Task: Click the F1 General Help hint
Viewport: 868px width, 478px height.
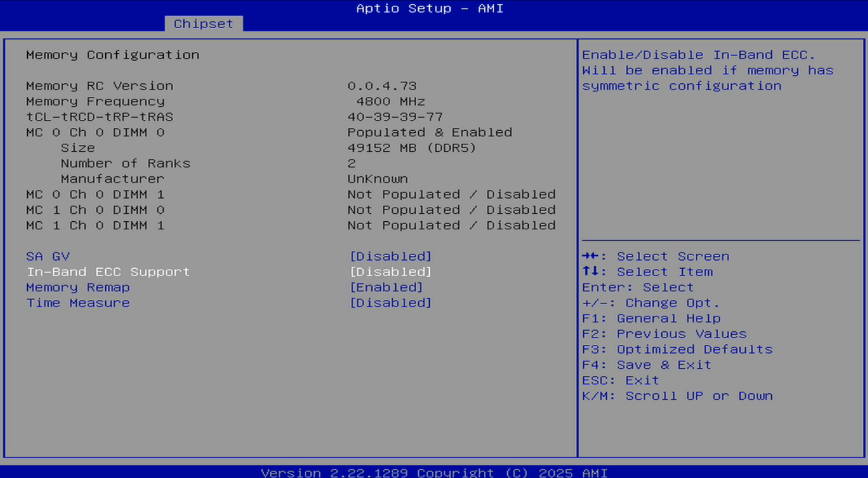Action: pyautogui.click(x=651, y=319)
